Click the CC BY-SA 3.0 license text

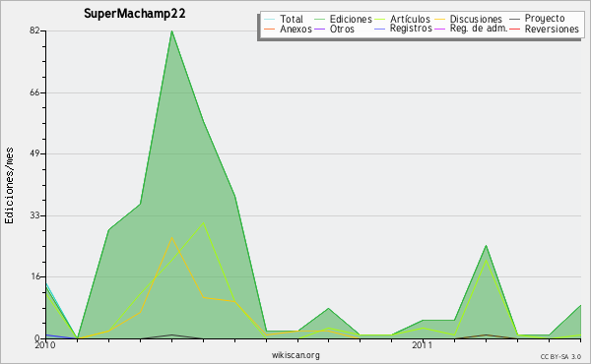click(x=560, y=356)
